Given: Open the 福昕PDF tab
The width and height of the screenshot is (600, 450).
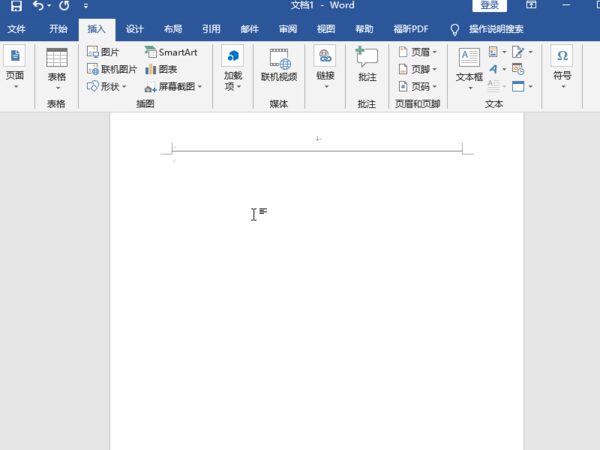Looking at the screenshot, I should [411, 29].
